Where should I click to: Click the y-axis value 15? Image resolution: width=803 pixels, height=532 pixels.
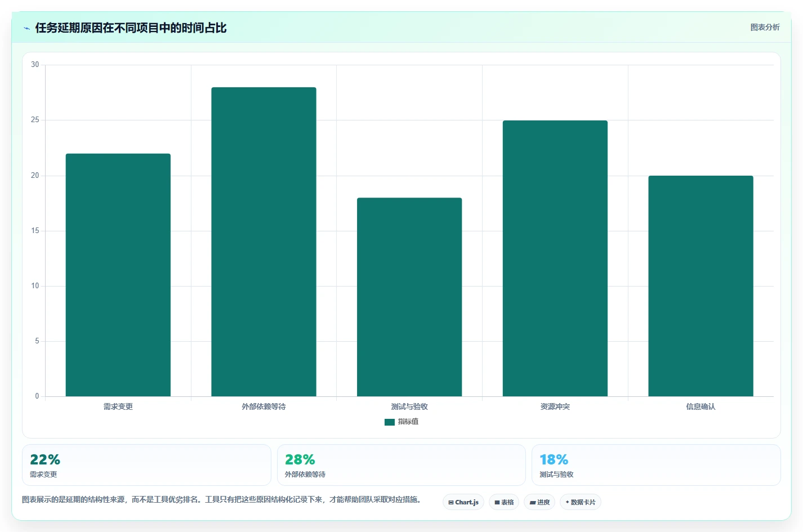[35, 231]
